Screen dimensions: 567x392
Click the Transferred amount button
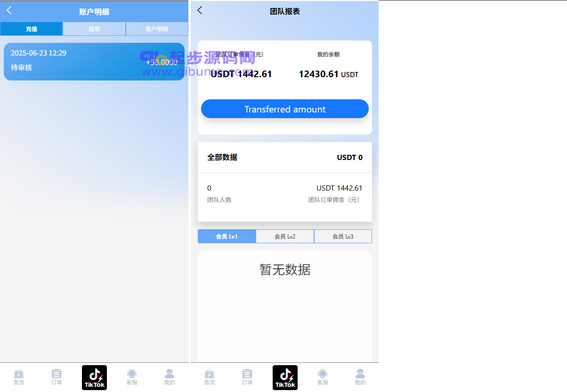click(285, 109)
